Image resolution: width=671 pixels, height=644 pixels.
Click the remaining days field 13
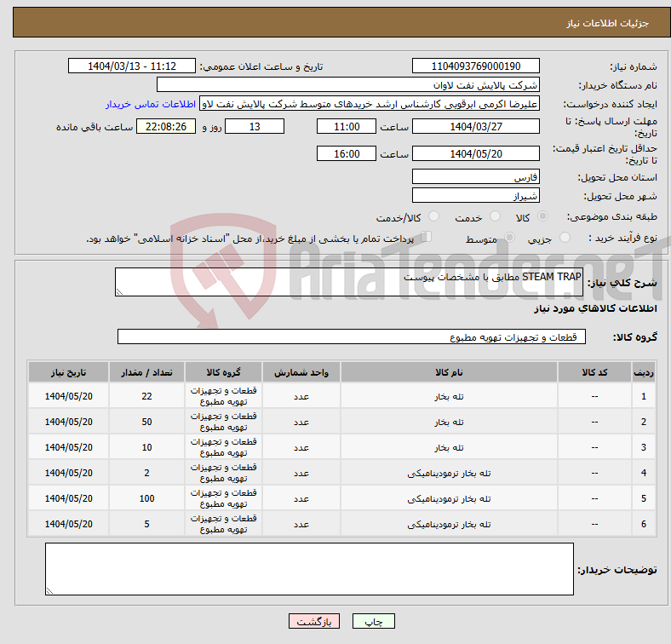[255, 126]
